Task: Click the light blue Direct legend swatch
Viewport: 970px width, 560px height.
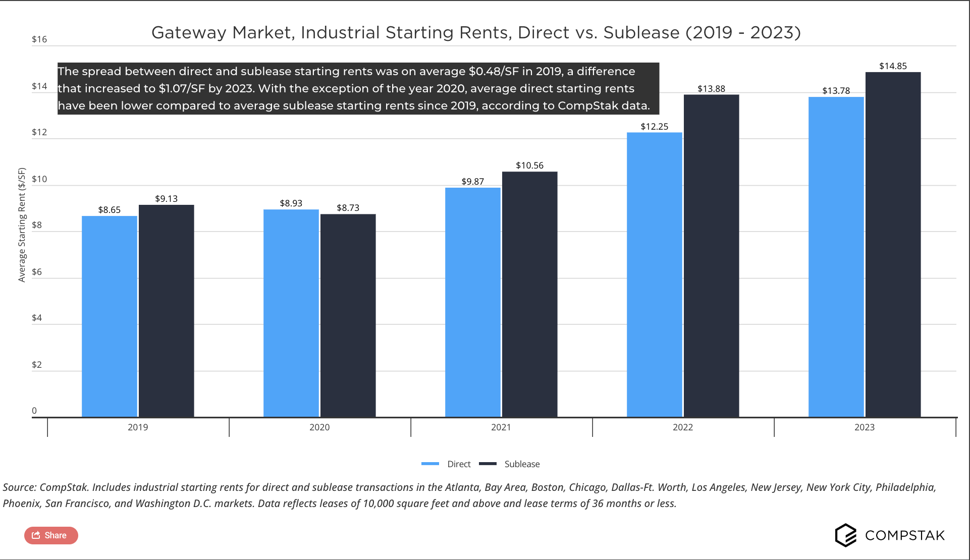Action: [x=430, y=464]
